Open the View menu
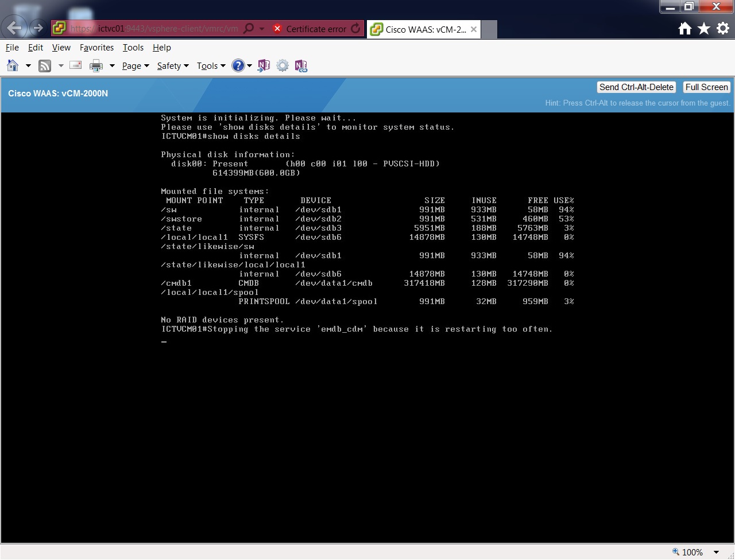 click(x=61, y=48)
